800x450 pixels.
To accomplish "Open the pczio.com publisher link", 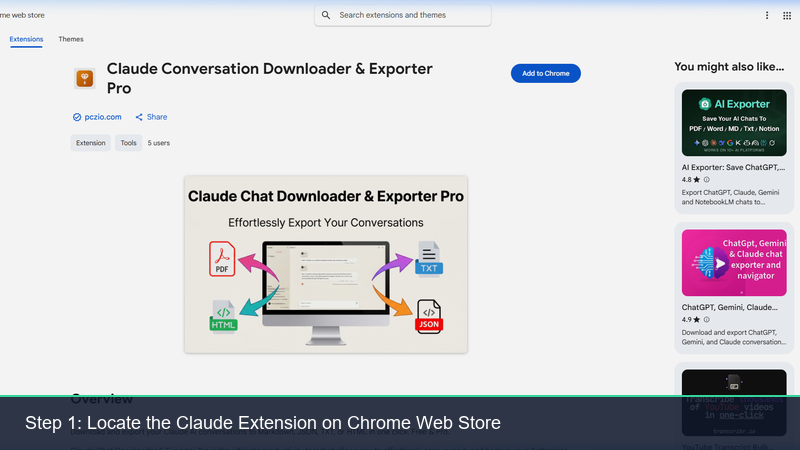I will click(x=103, y=117).
